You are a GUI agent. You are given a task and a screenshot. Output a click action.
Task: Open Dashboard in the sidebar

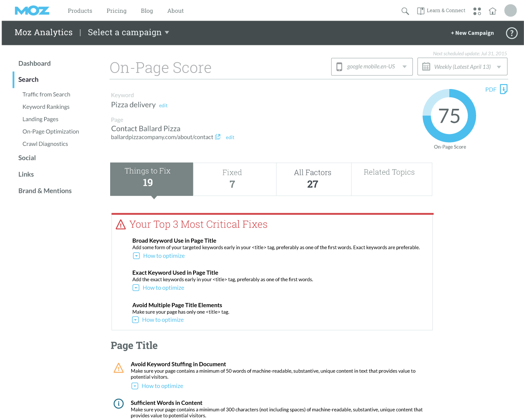tap(35, 63)
